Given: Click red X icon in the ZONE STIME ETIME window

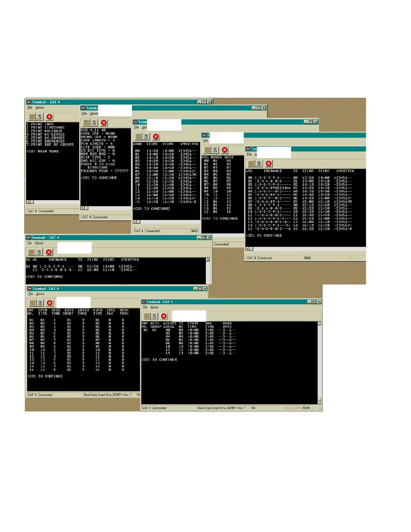Looking at the screenshot, I should [x=156, y=136].
